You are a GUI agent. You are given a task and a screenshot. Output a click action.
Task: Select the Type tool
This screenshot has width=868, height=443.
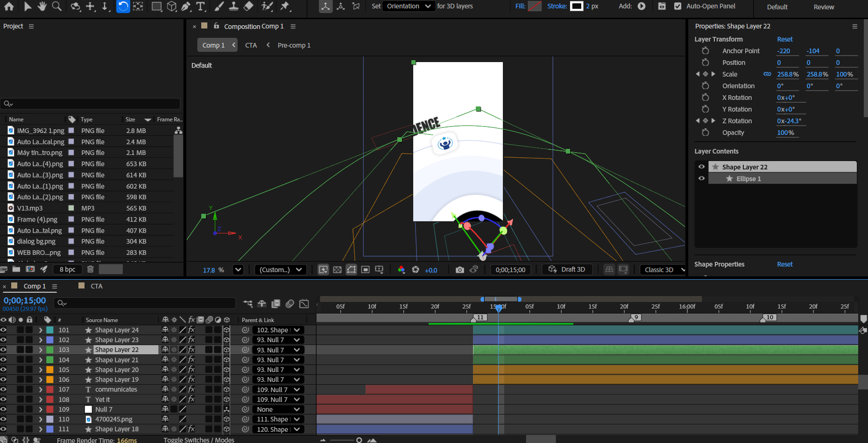200,6
